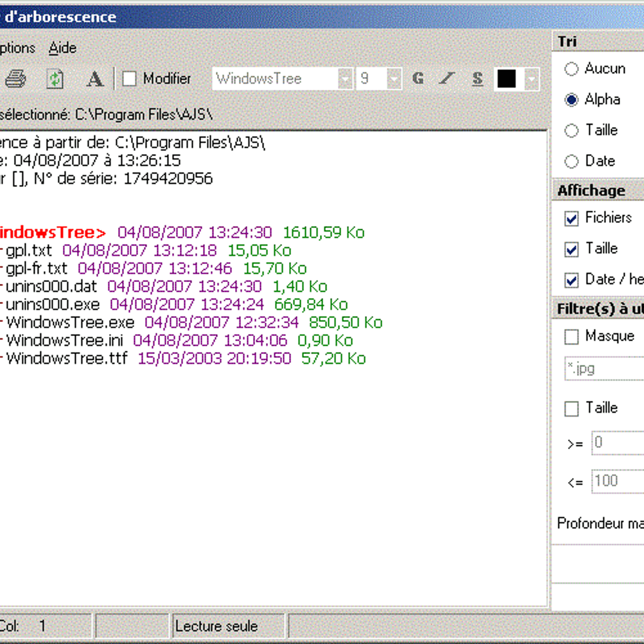644x644 pixels.
Task: Click the serial number 1749420956 line
Action: (x=106, y=179)
